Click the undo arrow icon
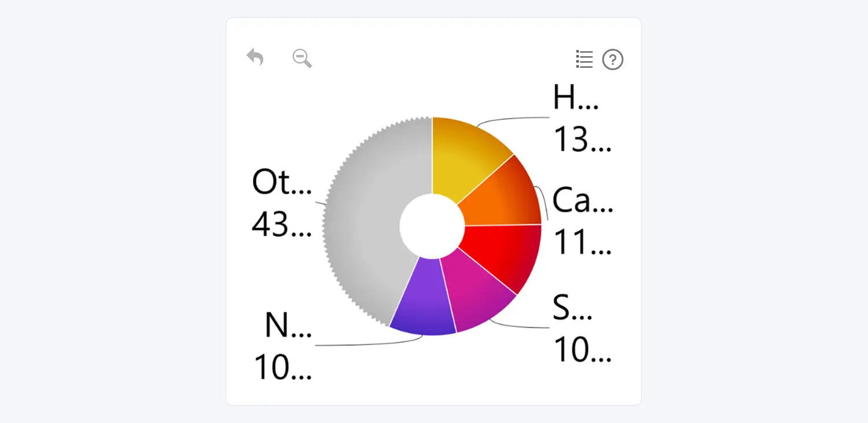This screenshot has width=868, height=423. [255, 57]
